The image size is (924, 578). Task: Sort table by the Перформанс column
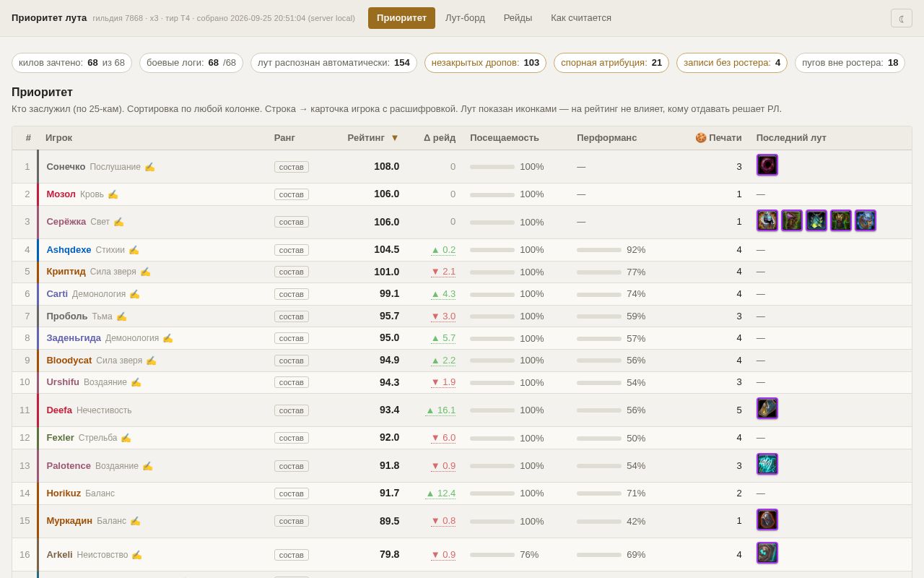[x=607, y=138]
